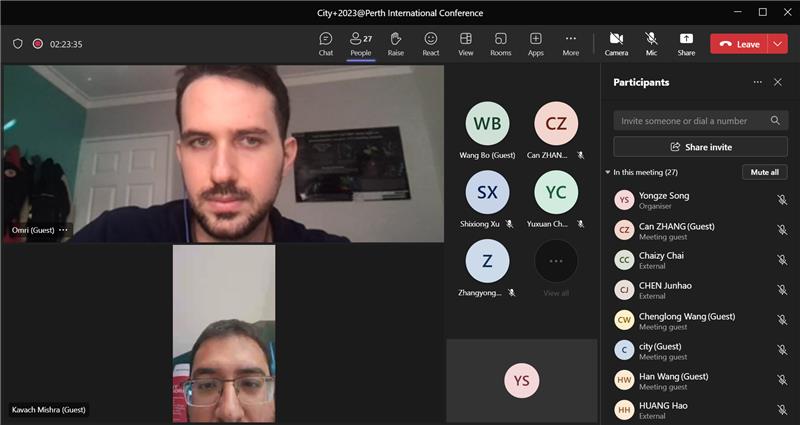Collapse the In this meeting list

tap(608, 173)
